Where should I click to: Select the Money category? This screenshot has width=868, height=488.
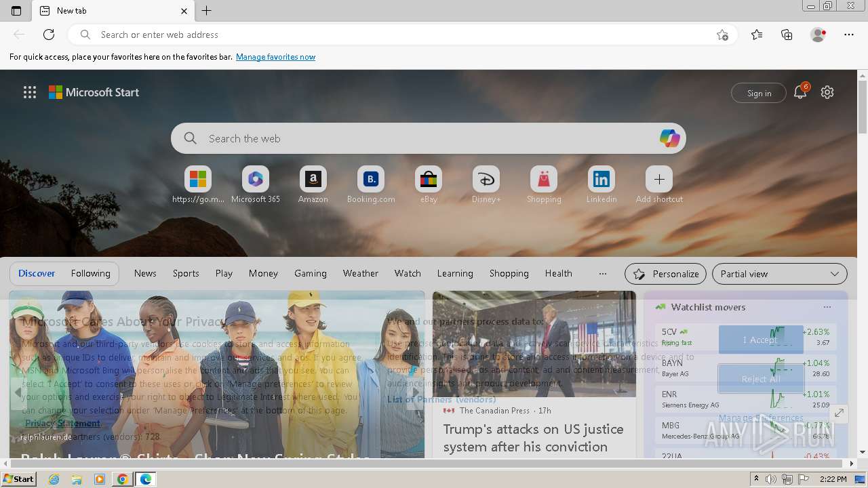tap(263, 274)
